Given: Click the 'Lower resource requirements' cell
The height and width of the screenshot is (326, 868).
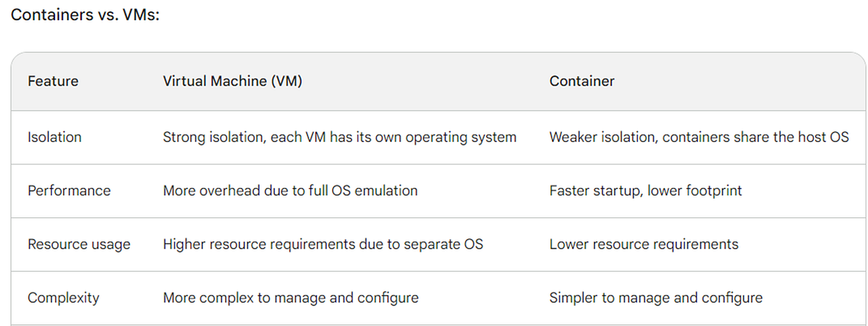Looking at the screenshot, I should click(x=644, y=244).
